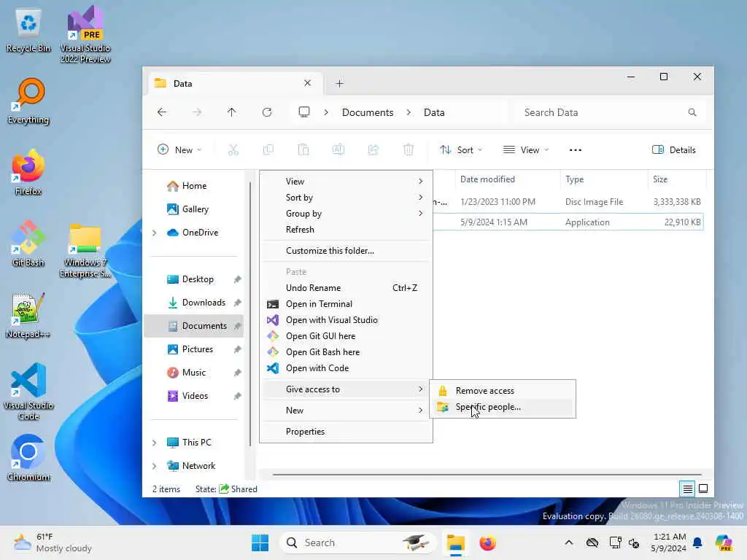Viewport: 747px width, 560px height.
Task: Refresh the Data folder view
Action: pos(267,112)
